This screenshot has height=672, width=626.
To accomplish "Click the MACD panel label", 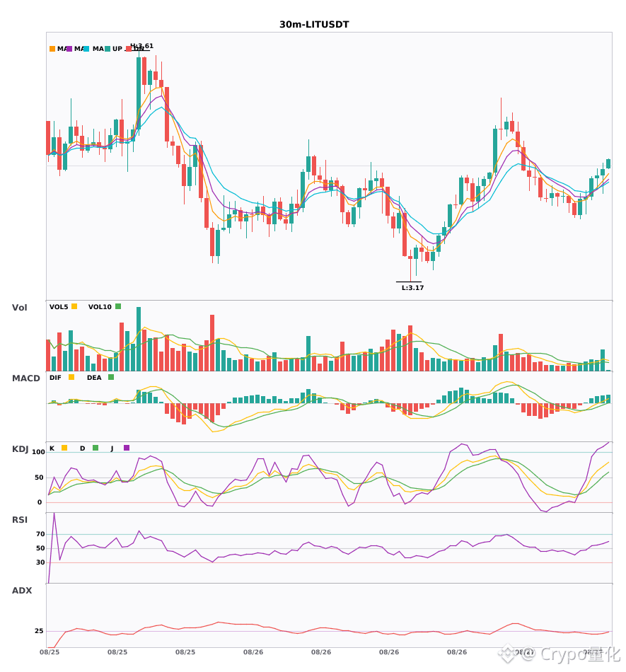I will click(x=25, y=378).
